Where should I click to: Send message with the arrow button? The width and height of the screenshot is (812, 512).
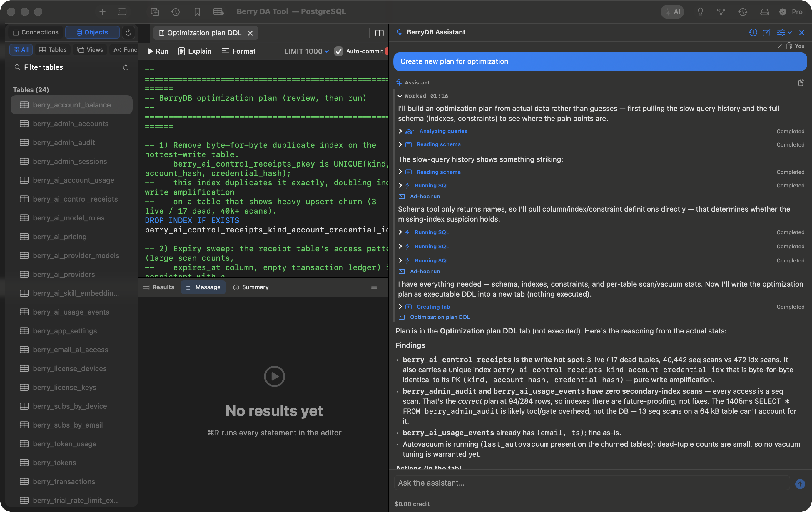800,484
